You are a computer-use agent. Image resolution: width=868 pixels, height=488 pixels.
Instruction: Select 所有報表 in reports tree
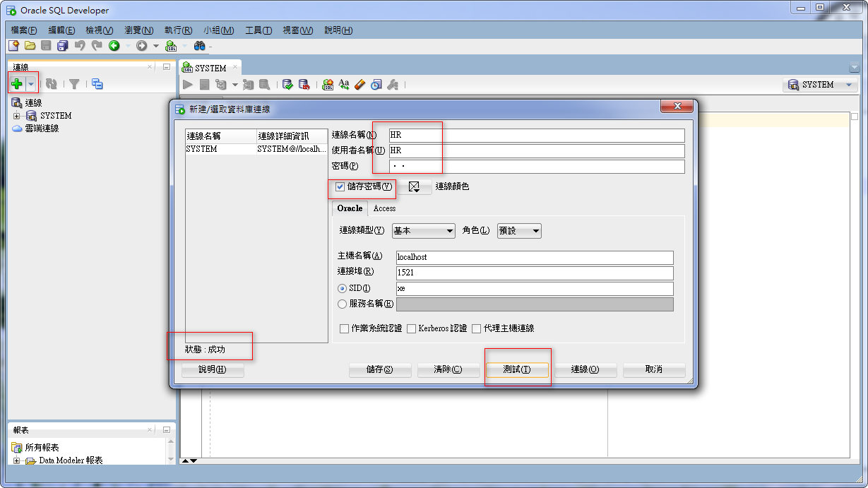[x=42, y=448]
